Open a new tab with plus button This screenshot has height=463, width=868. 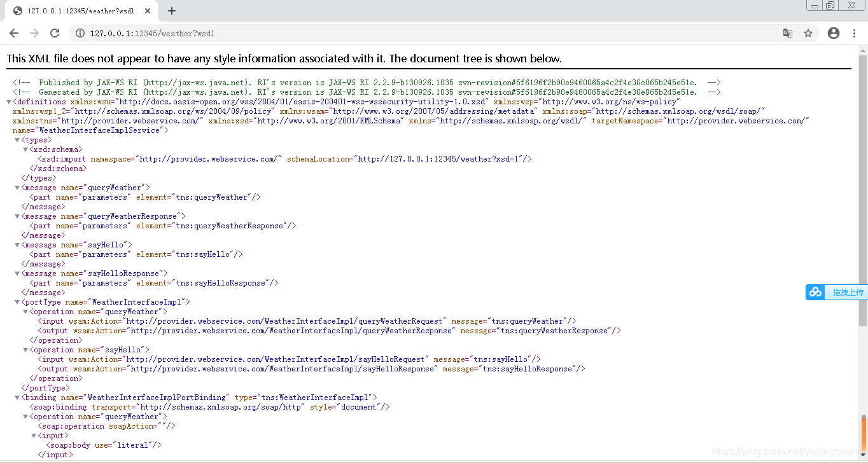coord(172,11)
